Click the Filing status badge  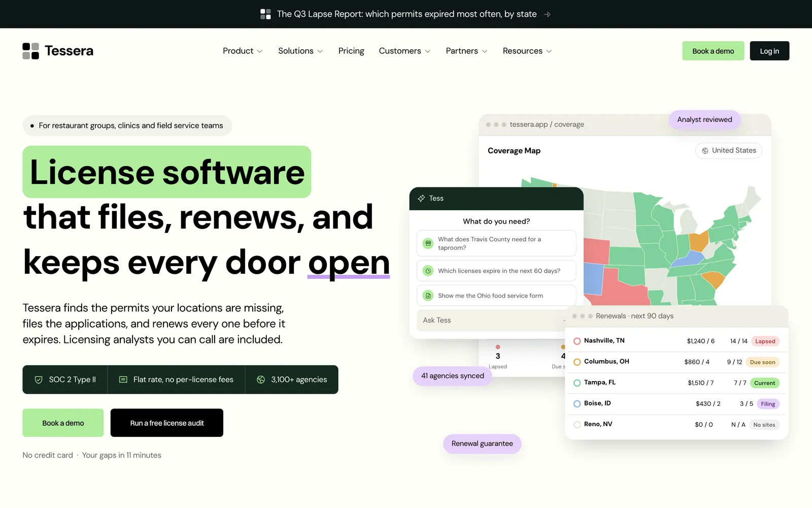click(x=768, y=404)
